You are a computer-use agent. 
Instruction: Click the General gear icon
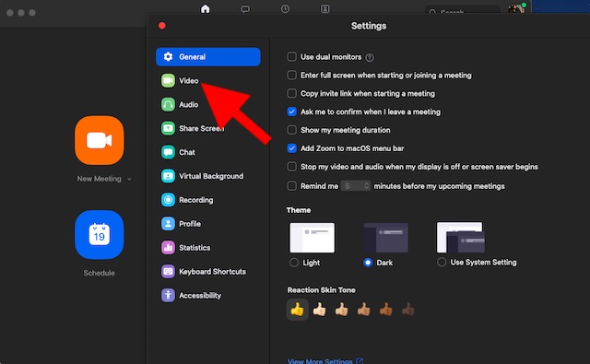pos(168,57)
